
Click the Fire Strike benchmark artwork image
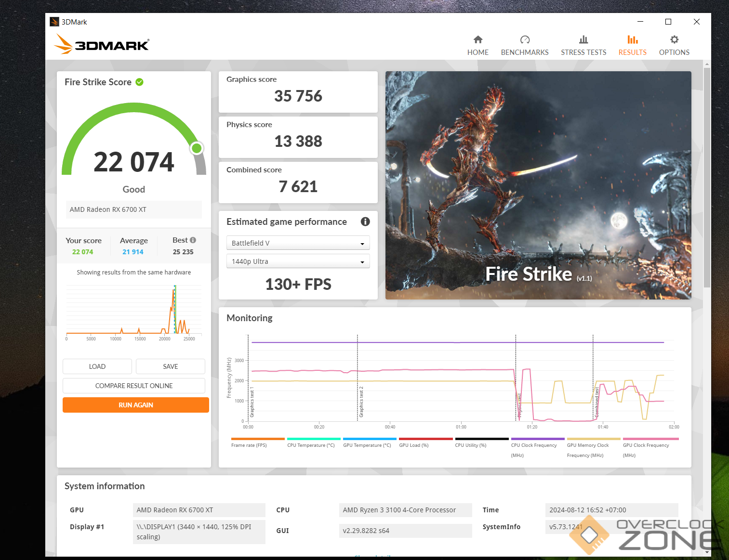click(x=538, y=185)
